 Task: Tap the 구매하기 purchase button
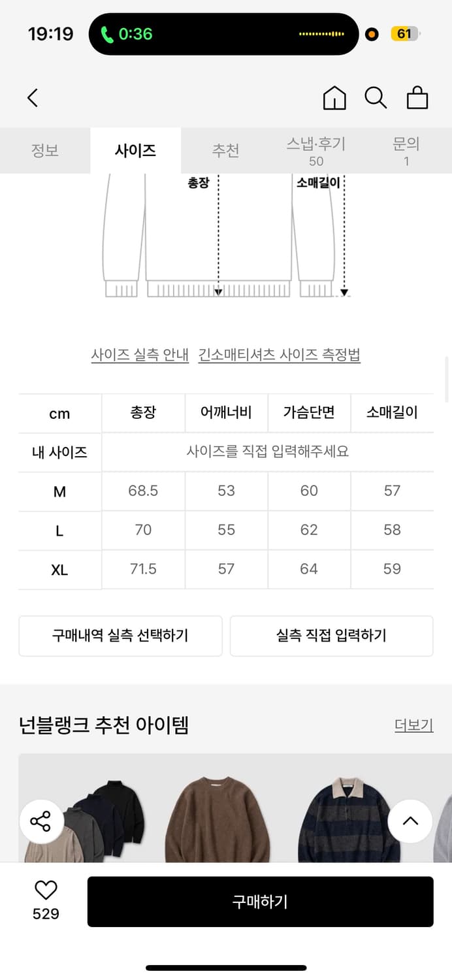click(x=261, y=901)
